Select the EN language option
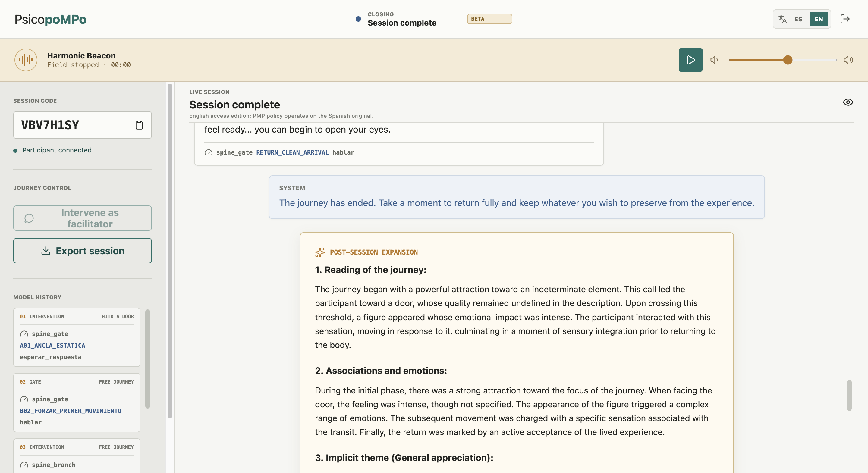This screenshot has width=868, height=473. coord(819,19)
